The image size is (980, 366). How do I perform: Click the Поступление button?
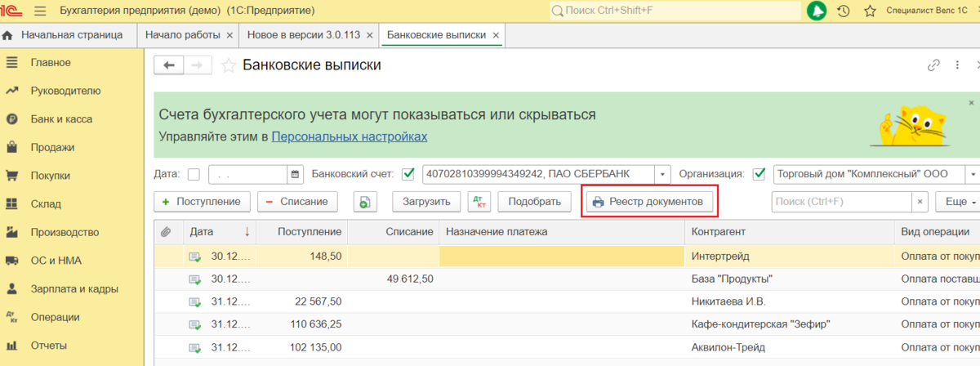point(202,202)
